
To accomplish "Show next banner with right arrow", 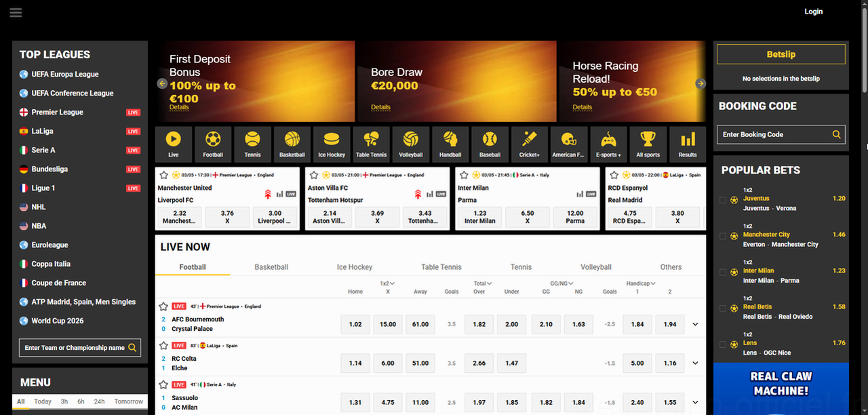I will coord(701,83).
